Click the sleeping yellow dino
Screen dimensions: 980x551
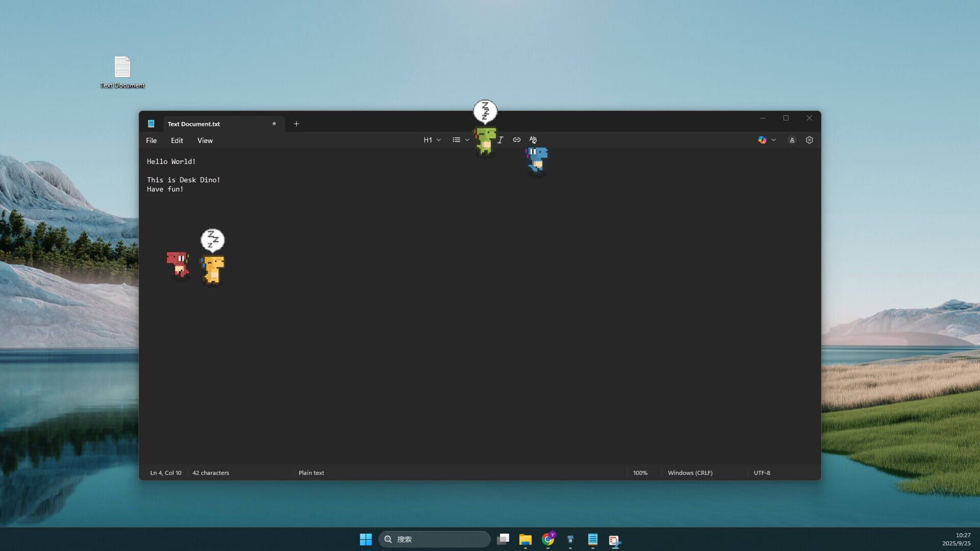click(213, 269)
